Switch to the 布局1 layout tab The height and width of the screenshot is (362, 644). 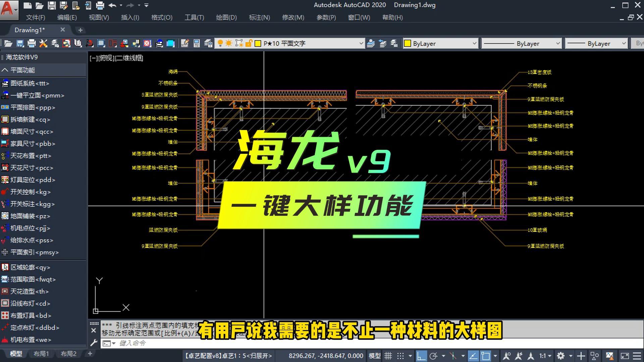(x=41, y=354)
